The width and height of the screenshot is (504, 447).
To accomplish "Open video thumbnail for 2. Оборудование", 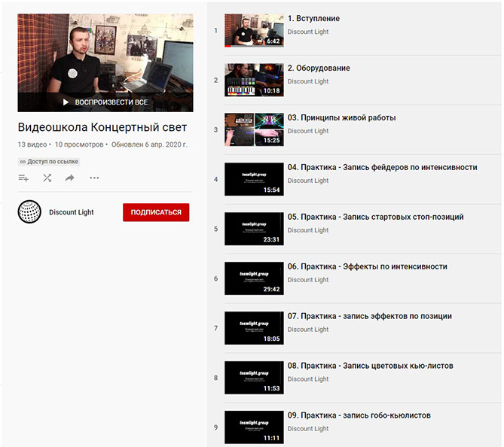I will point(254,80).
